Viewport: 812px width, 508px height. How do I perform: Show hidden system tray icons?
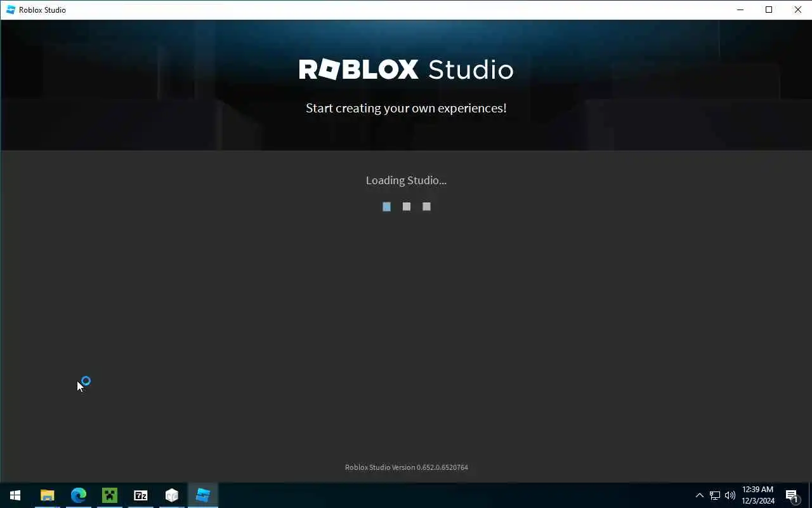click(699, 495)
